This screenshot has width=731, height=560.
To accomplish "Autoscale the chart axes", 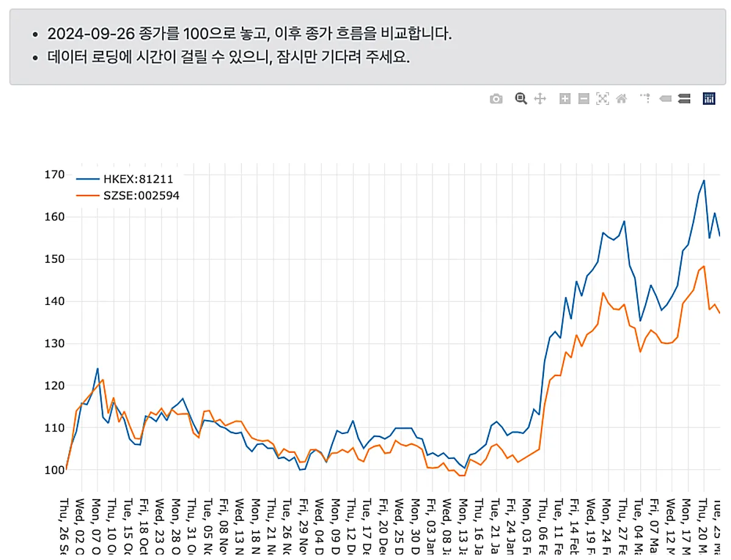I will tap(602, 98).
